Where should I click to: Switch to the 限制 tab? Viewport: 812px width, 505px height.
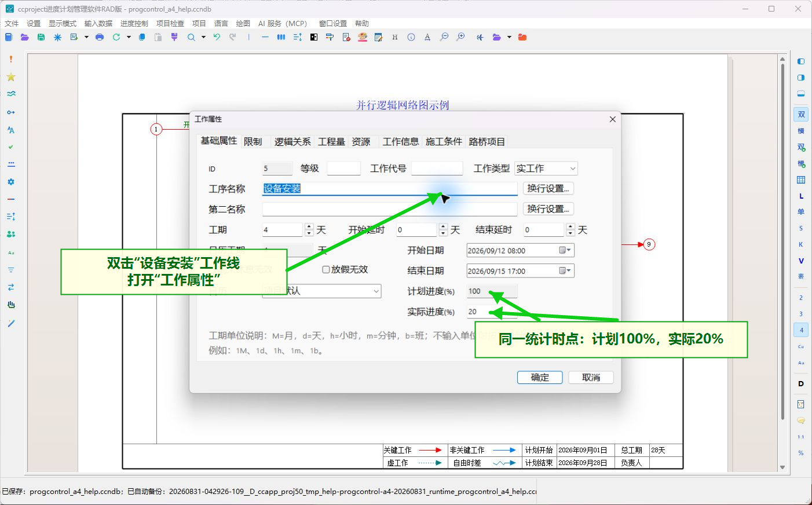[253, 141]
